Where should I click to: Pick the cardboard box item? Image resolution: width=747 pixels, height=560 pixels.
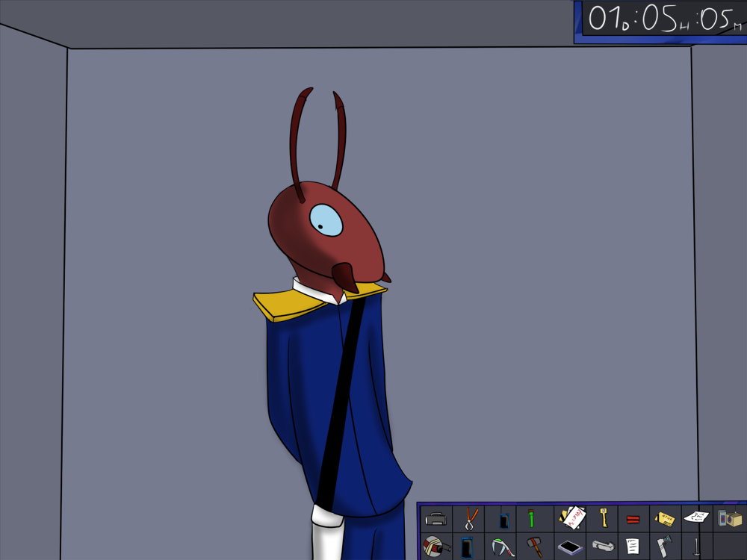pos(729,518)
